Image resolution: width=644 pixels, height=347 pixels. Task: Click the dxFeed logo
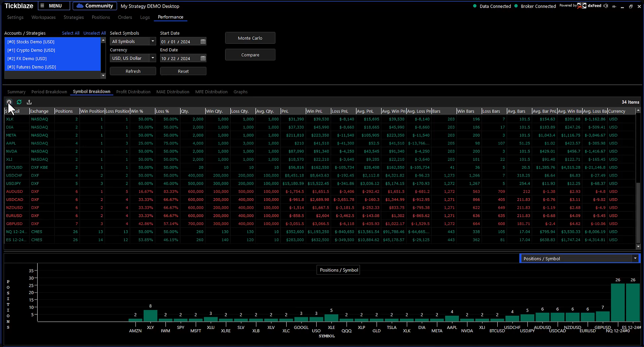click(589, 6)
